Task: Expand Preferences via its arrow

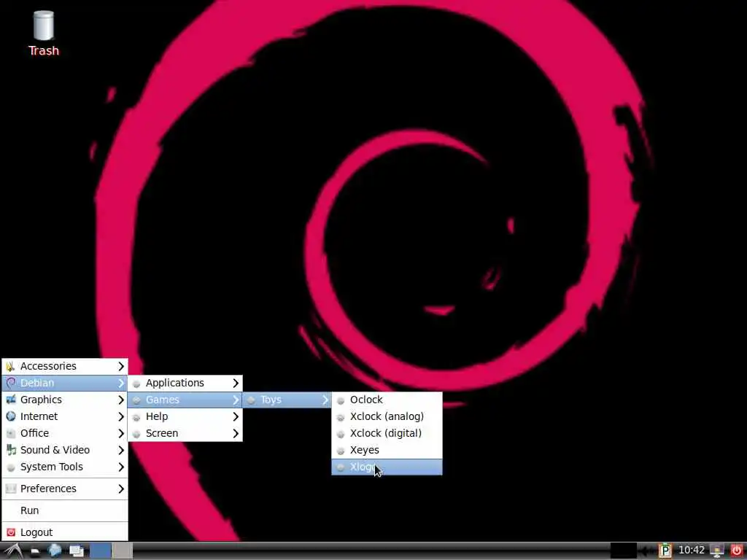Action: pos(121,489)
